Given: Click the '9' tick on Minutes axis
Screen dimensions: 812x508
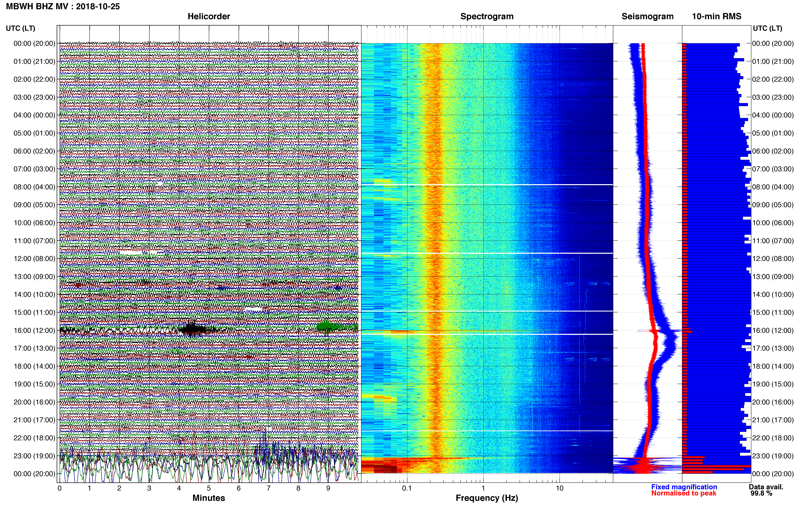Looking at the screenshot, I should 328,488.
